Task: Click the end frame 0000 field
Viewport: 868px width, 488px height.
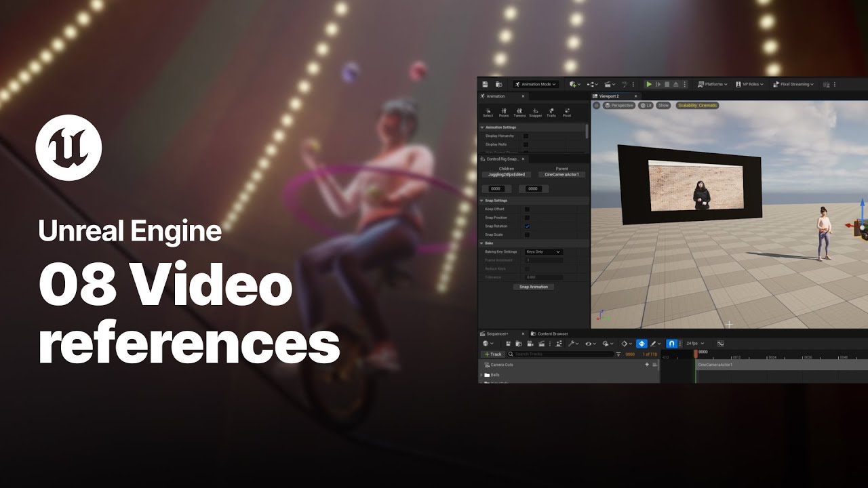Action: click(532, 189)
